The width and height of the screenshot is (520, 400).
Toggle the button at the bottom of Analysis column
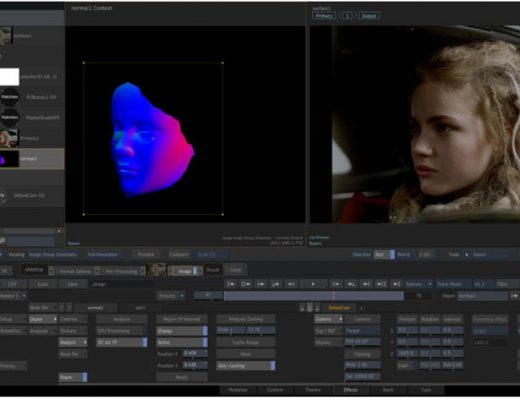(x=73, y=377)
